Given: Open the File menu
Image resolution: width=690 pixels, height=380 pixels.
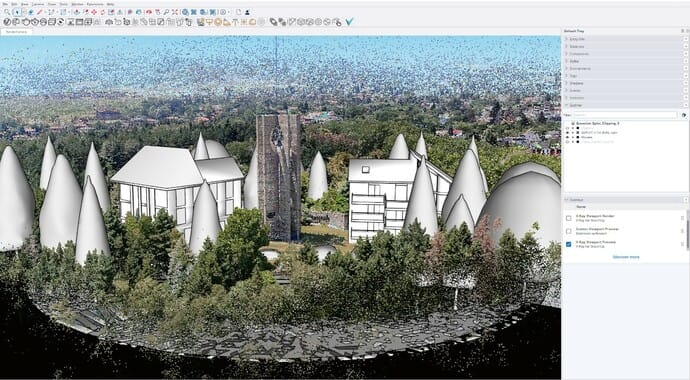Looking at the screenshot, I should (x=5, y=4).
